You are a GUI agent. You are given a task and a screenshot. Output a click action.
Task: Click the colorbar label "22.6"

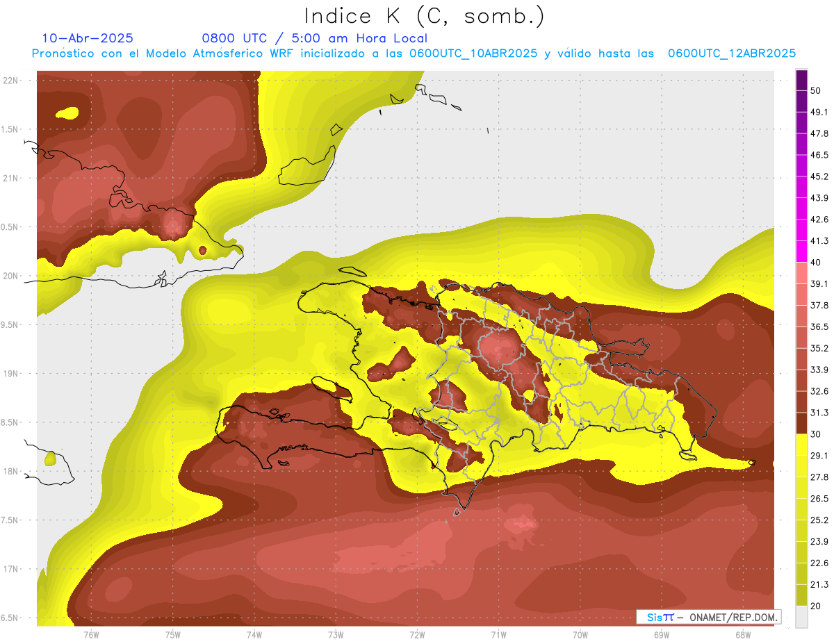[819, 563]
